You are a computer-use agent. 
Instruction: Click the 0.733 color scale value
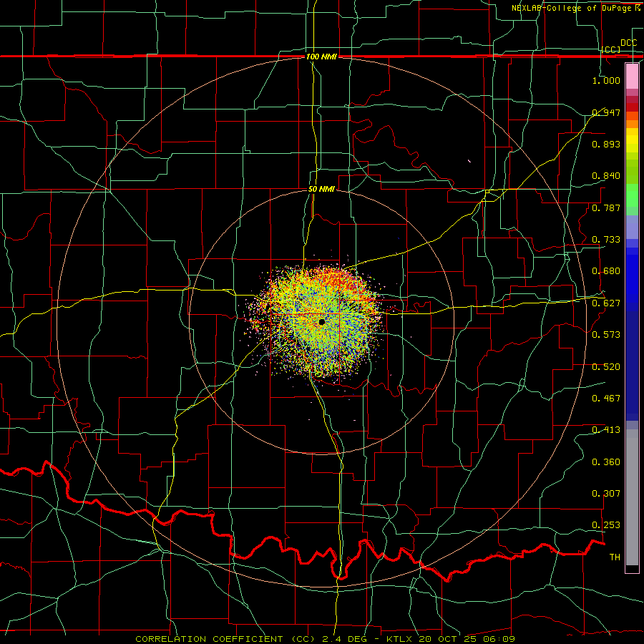point(606,240)
